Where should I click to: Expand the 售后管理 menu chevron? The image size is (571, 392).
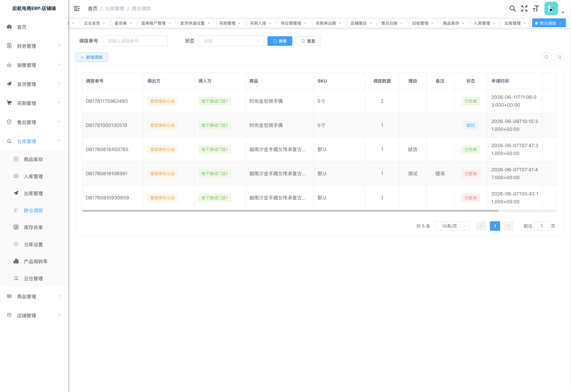pyautogui.click(x=59, y=122)
